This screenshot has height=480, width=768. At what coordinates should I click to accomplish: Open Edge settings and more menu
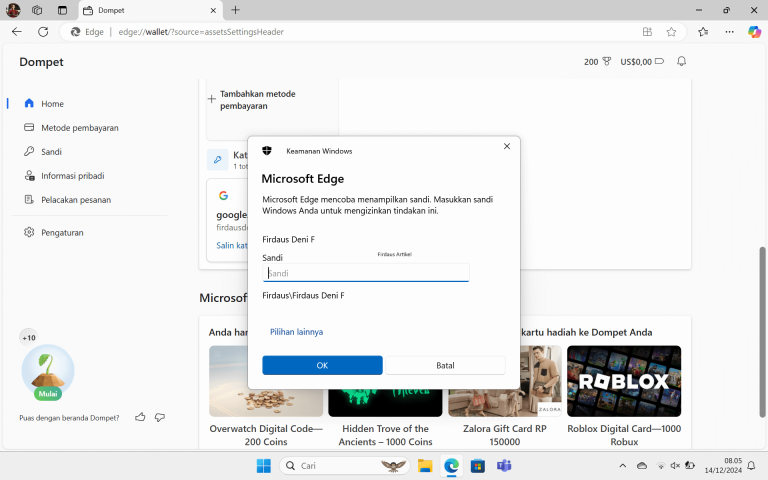pos(729,32)
